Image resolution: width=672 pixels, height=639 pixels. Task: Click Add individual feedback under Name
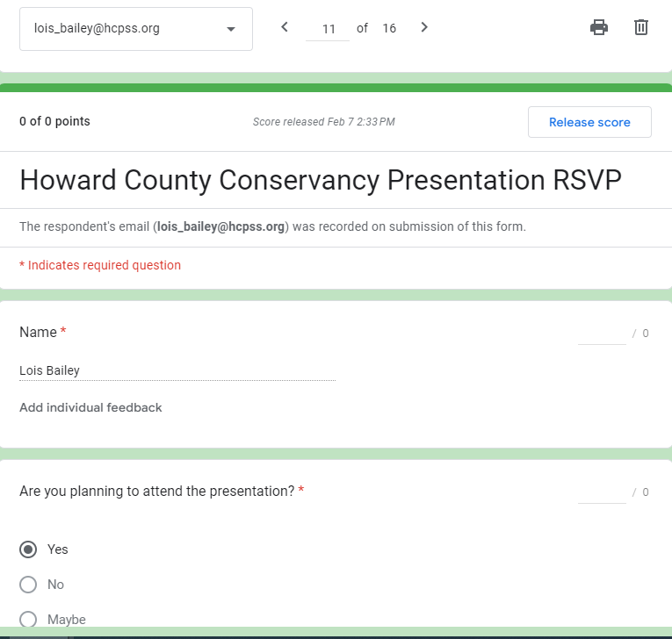pos(90,407)
